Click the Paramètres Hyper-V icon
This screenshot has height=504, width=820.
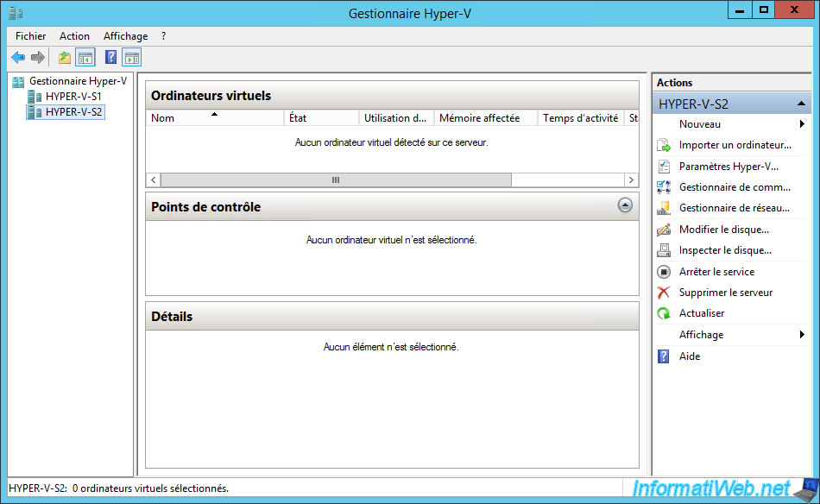(x=664, y=167)
